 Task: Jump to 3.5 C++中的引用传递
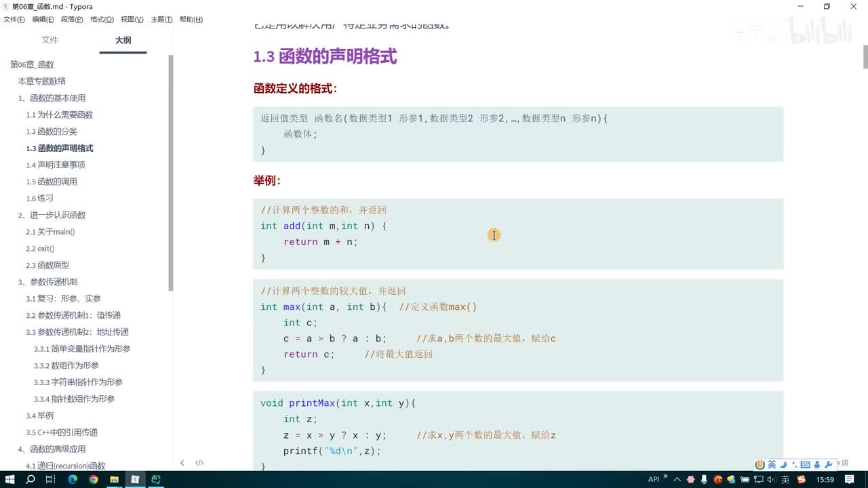[x=62, y=432]
